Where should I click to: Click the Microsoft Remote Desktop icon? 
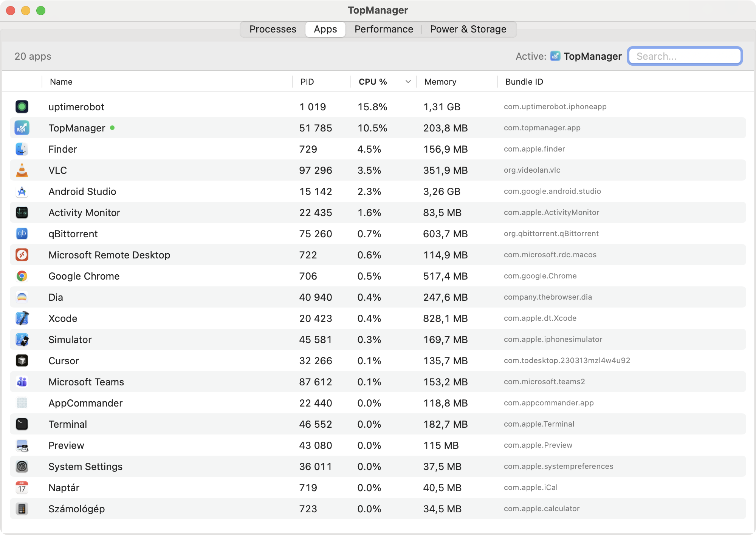(x=22, y=255)
